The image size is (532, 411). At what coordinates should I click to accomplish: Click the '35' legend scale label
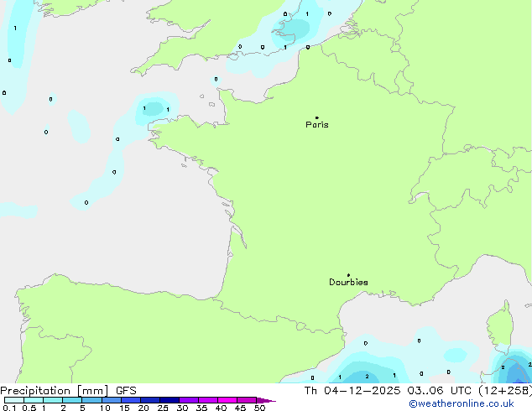201,408
